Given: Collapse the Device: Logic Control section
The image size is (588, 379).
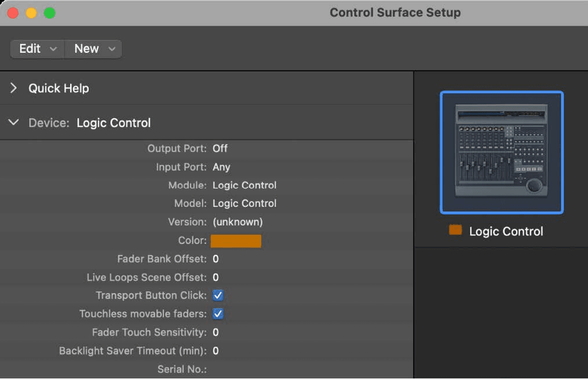Looking at the screenshot, I should tap(13, 122).
